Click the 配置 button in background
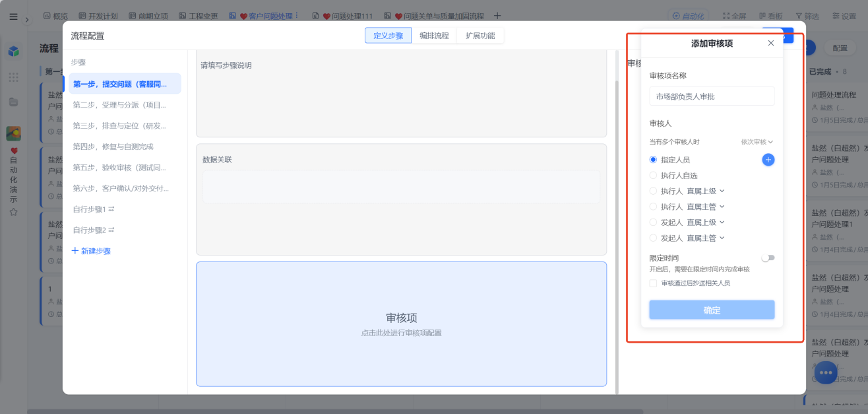The image size is (868, 414). tap(840, 48)
